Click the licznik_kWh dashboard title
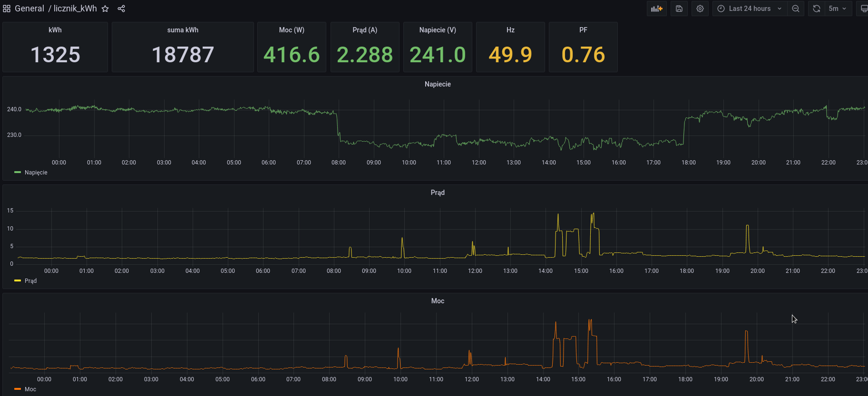 (75, 9)
